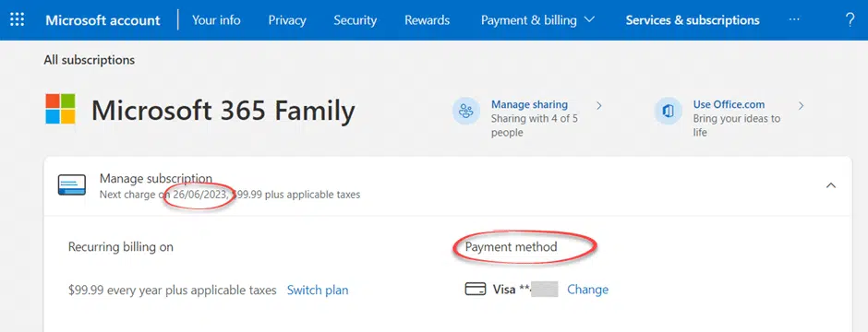Open the app launcher grid icon
Image resolution: width=868 pixels, height=332 pixels.
click(x=18, y=20)
